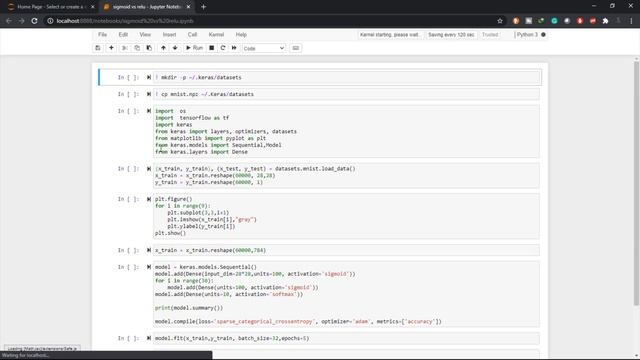
Task: Go forward in browser history
Action: [x=22, y=21]
